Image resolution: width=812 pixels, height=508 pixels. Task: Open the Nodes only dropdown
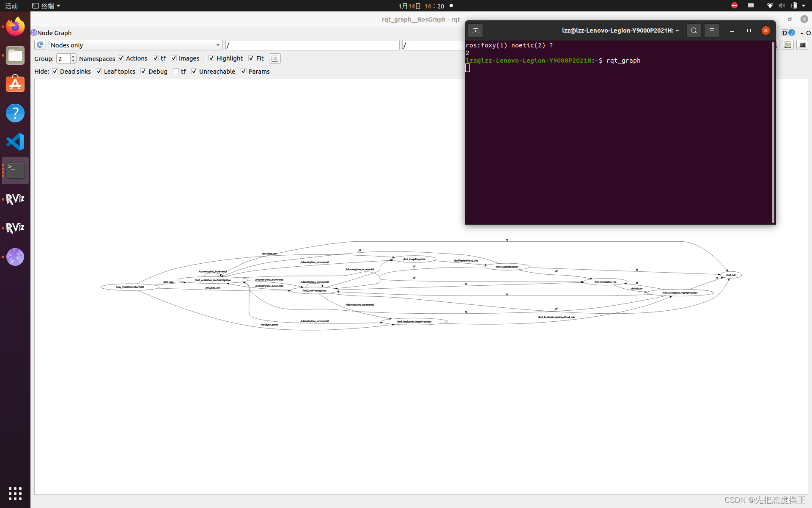[x=135, y=45]
